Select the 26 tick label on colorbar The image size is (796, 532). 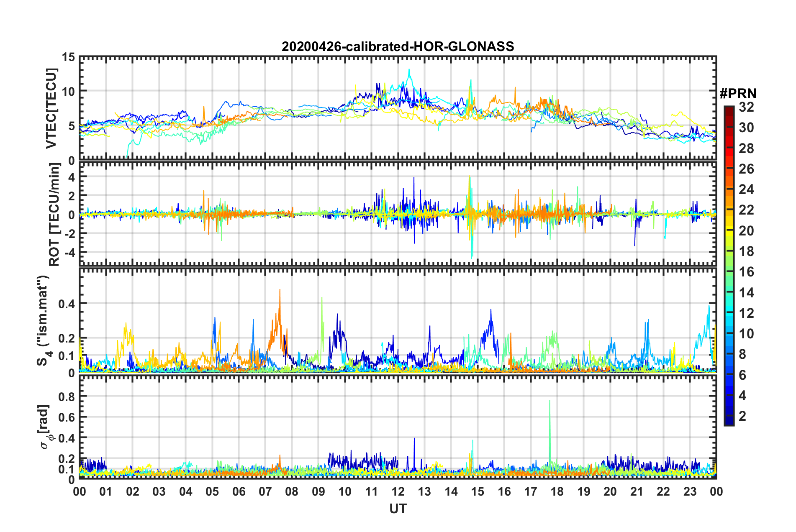pyautogui.click(x=746, y=169)
